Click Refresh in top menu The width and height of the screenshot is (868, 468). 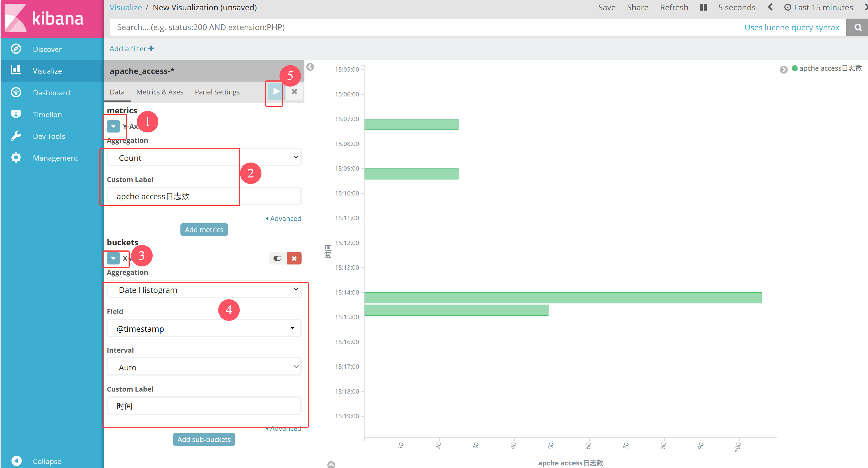pos(674,7)
